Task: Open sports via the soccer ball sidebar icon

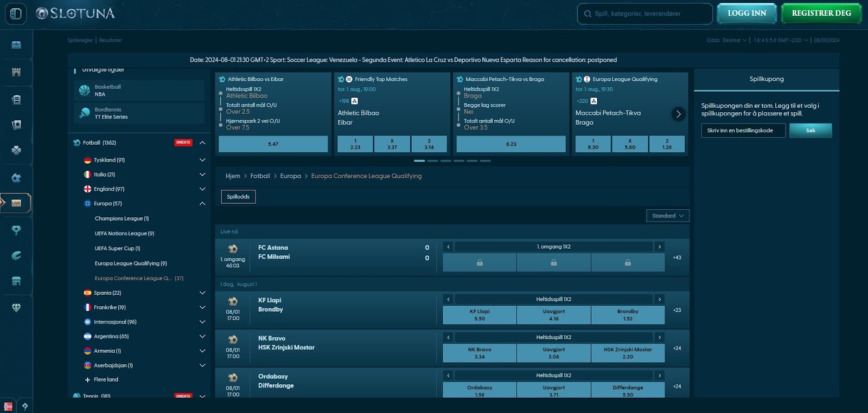Action: click(16, 178)
